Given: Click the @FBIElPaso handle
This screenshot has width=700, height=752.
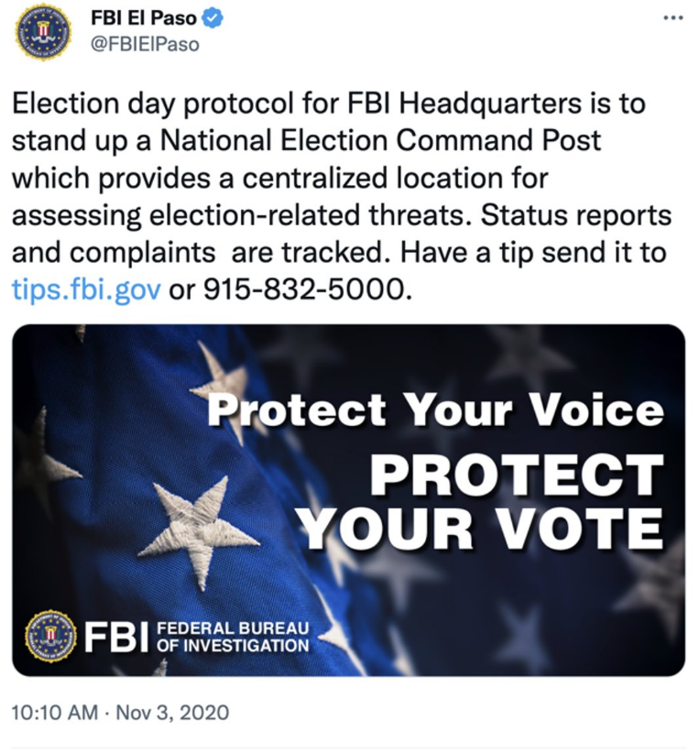Looking at the screenshot, I should click(145, 44).
